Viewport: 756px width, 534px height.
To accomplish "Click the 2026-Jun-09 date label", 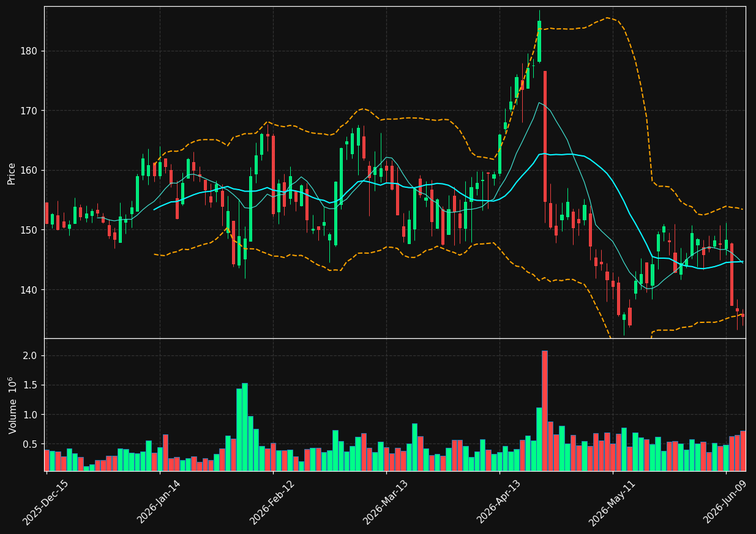I will [x=725, y=502].
